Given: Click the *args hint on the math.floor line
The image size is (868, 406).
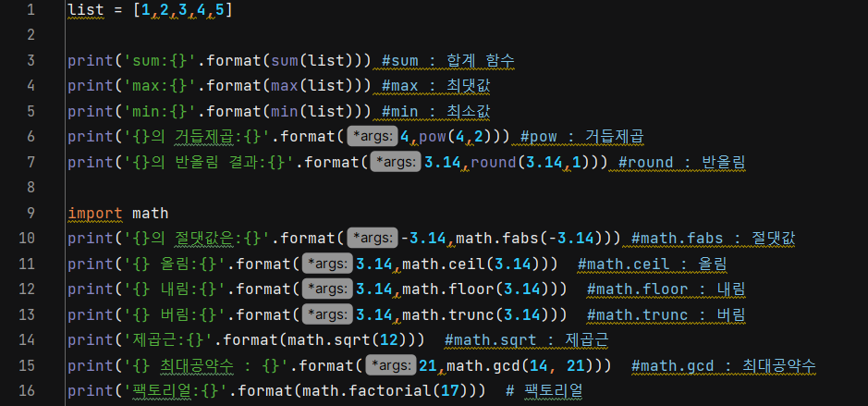Looking at the screenshot, I should 327,289.
